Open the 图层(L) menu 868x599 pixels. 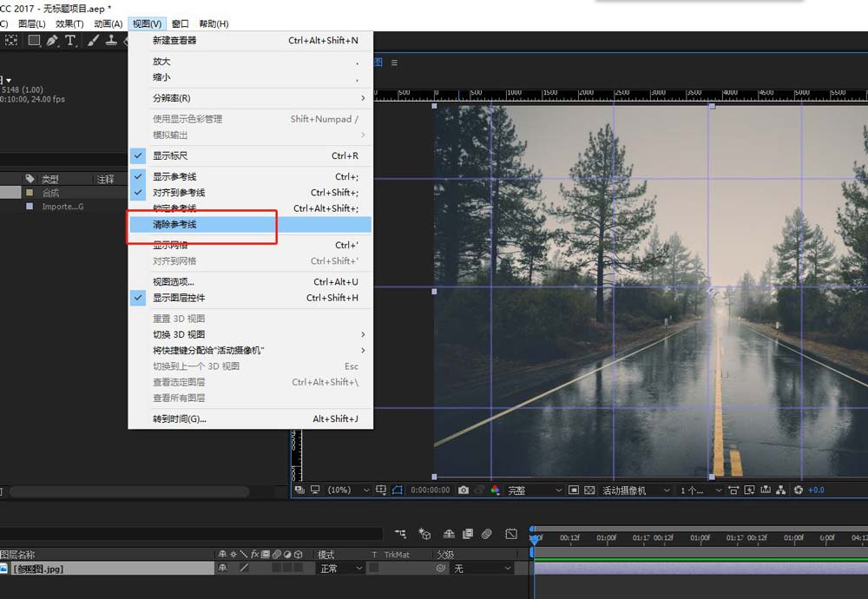click(31, 23)
